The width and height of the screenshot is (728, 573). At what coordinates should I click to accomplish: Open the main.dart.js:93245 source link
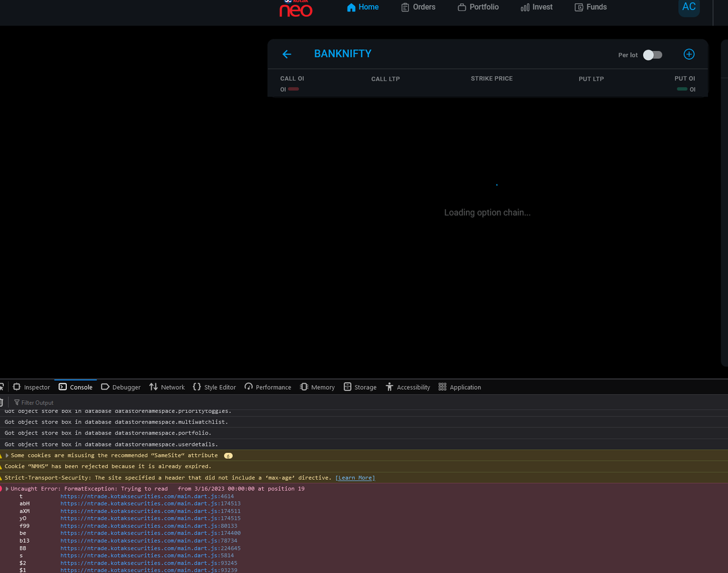[149, 563]
